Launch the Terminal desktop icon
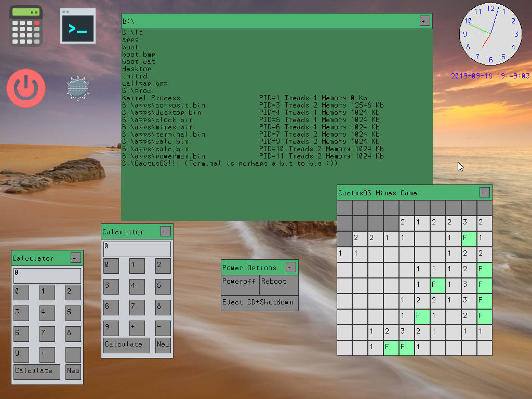 point(78,26)
